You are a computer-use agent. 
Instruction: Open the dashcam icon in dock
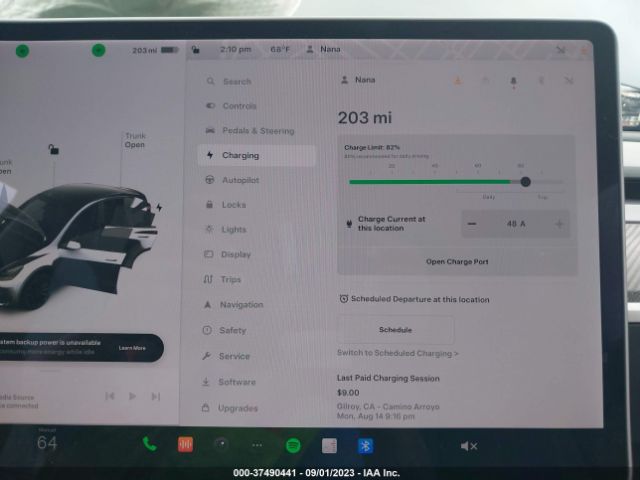(x=222, y=444)
